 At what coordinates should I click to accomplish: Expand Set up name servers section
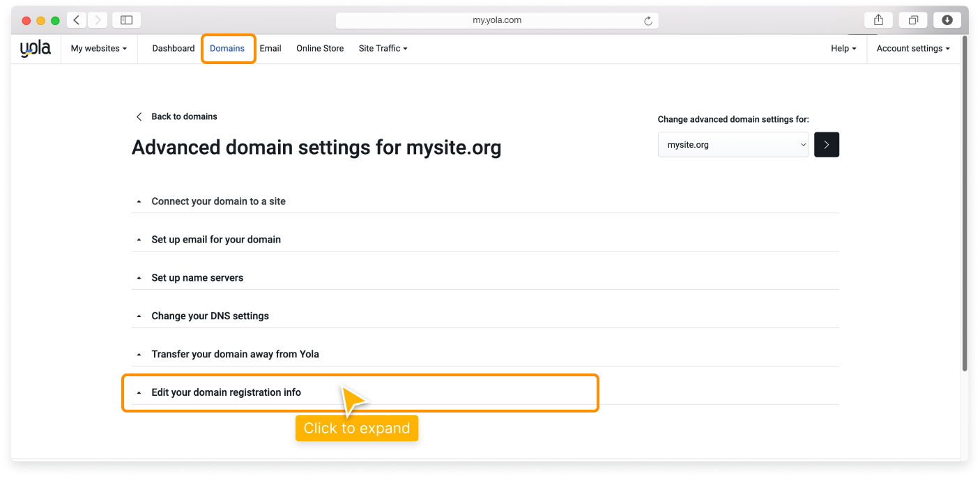click(x=197, y=278)
